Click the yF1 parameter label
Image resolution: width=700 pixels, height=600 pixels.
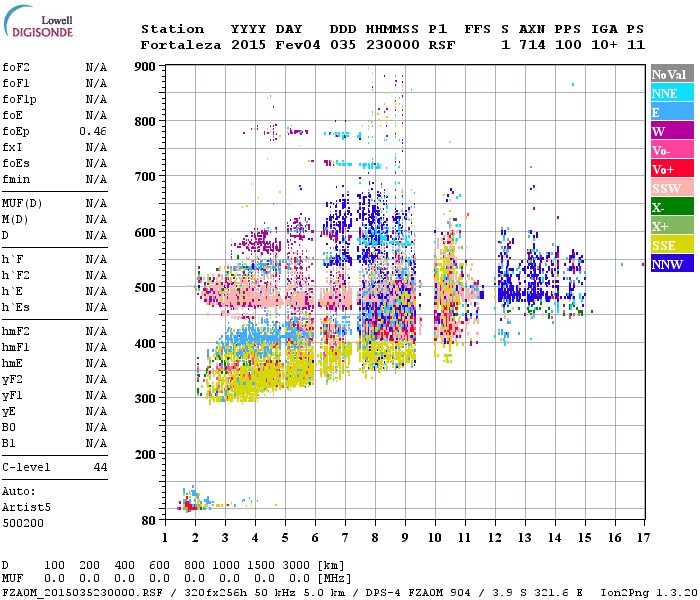[12, 396]
